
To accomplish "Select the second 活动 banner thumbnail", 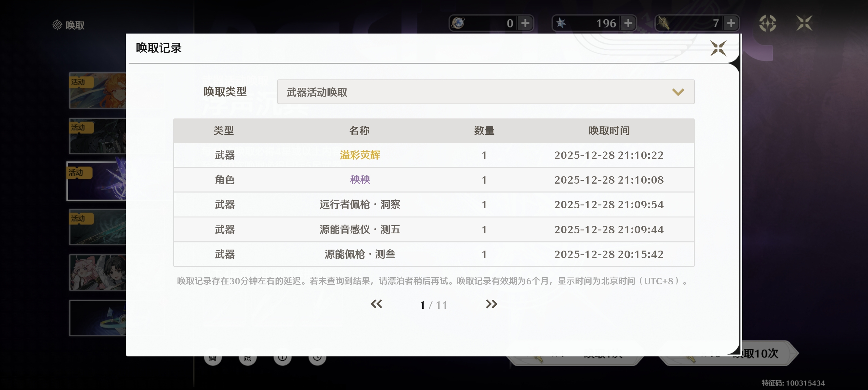I will click(98, 136).
